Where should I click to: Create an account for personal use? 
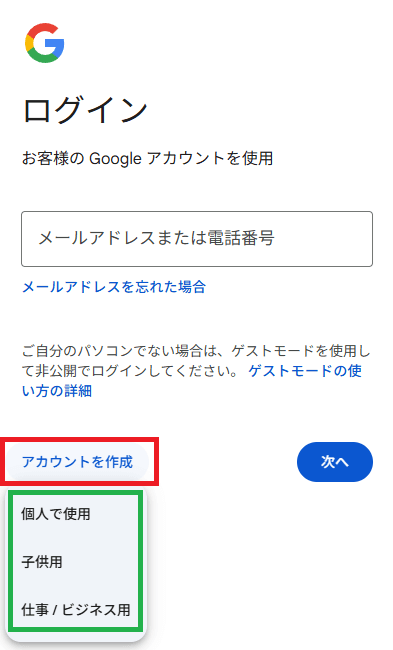75,514
